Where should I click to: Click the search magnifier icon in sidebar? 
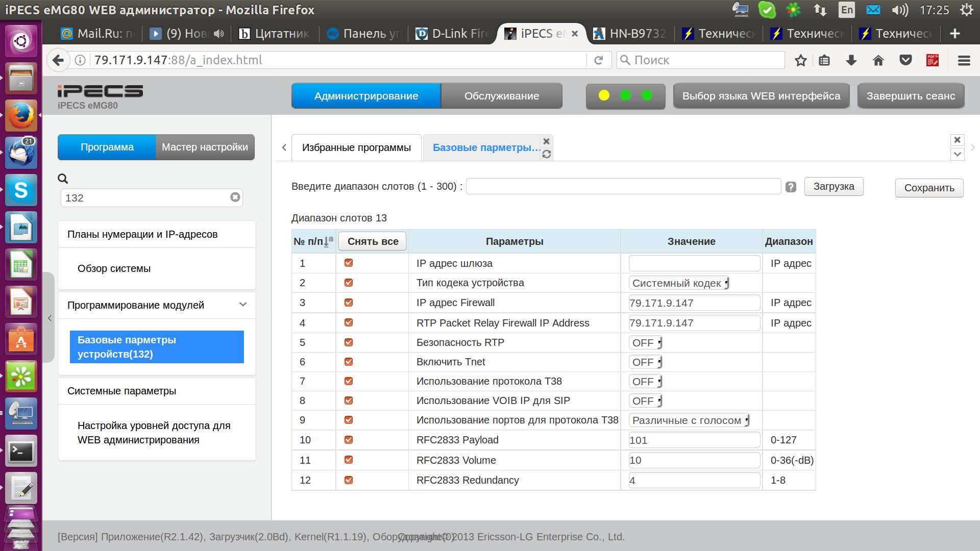coord(63,179)
